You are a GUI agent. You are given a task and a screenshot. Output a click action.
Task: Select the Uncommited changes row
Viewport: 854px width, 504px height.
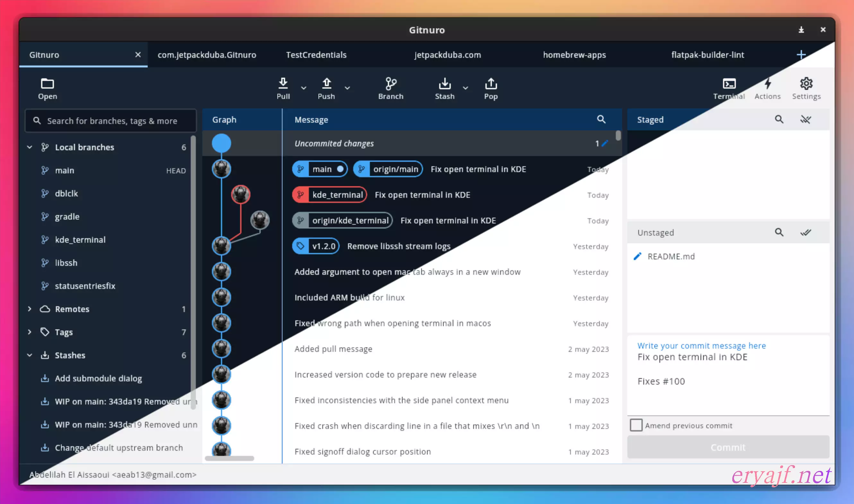[x=412, y=143]
